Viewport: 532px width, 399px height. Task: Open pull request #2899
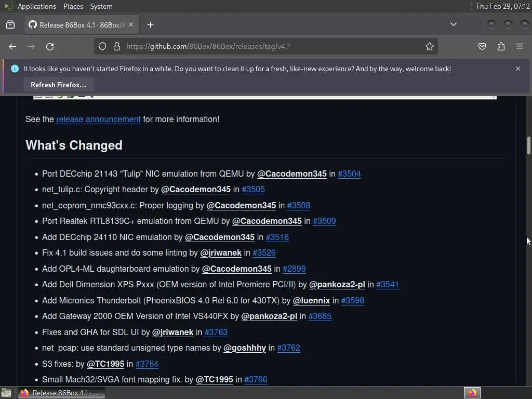294,269
